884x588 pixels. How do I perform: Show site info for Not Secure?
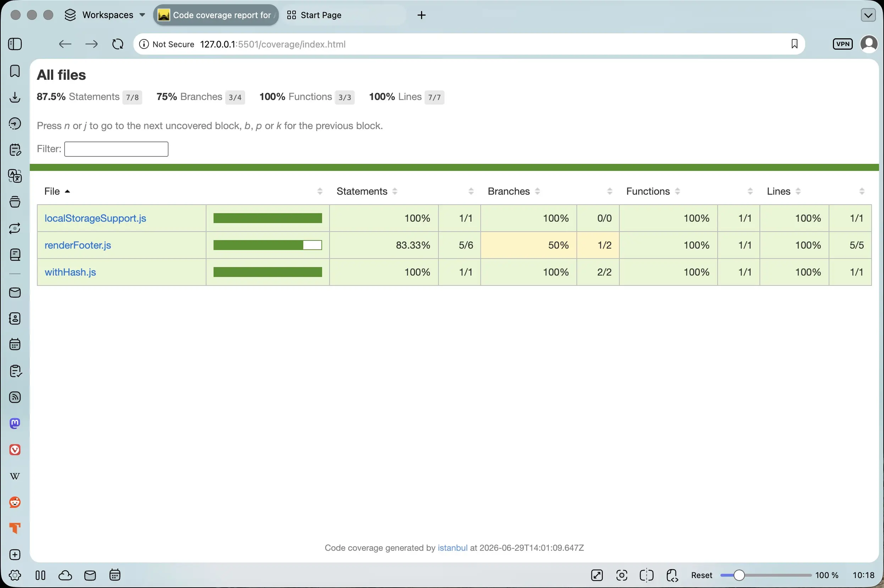(x=166, y=44)
